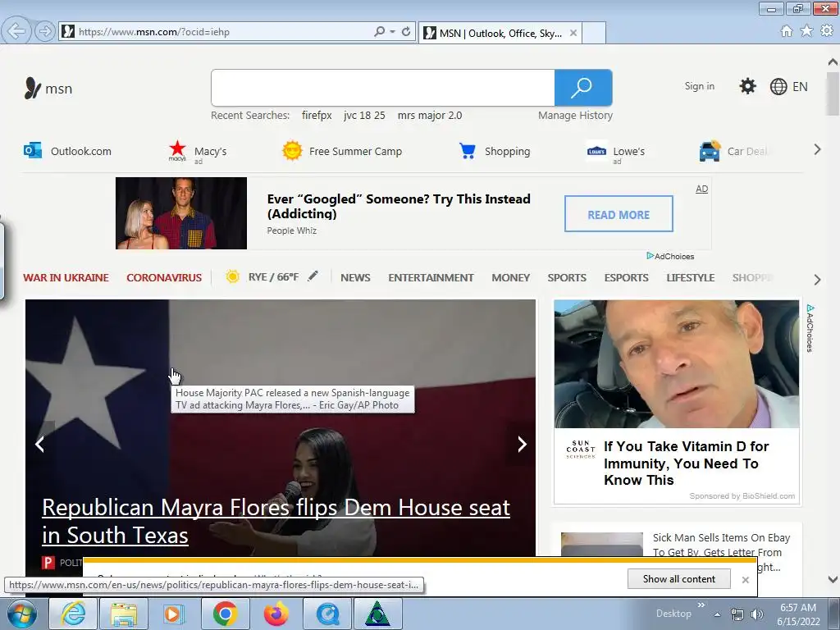Close the MSN browser tab
Viewport: 840px width, 630px height.
point(573,33)
